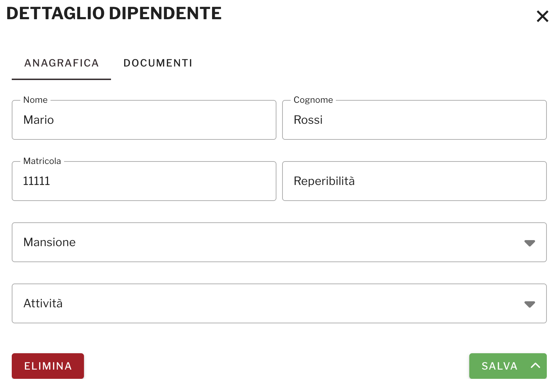Open Attività list via arrow icon
560x392 pixels.
tap(530, 304)
